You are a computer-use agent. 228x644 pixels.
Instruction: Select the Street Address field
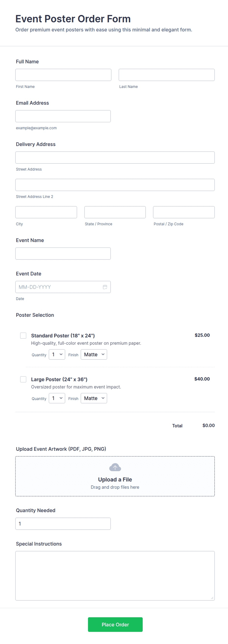[x=115, y=158]
